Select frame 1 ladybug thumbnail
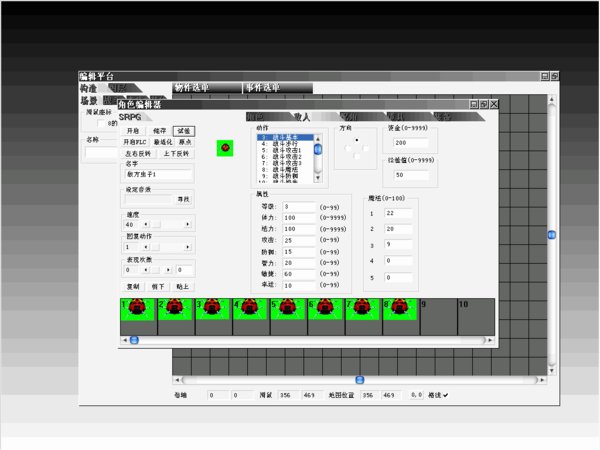This screenshot has width=600, height=450. [138, 315]
